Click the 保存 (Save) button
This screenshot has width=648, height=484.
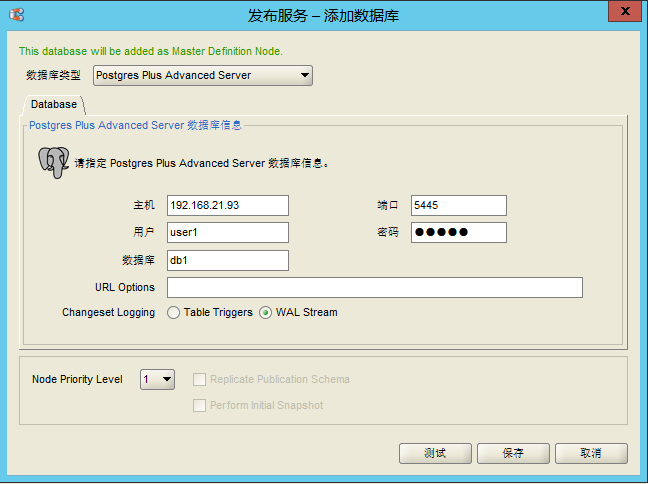pyautogui.click(x=513, y=453)
